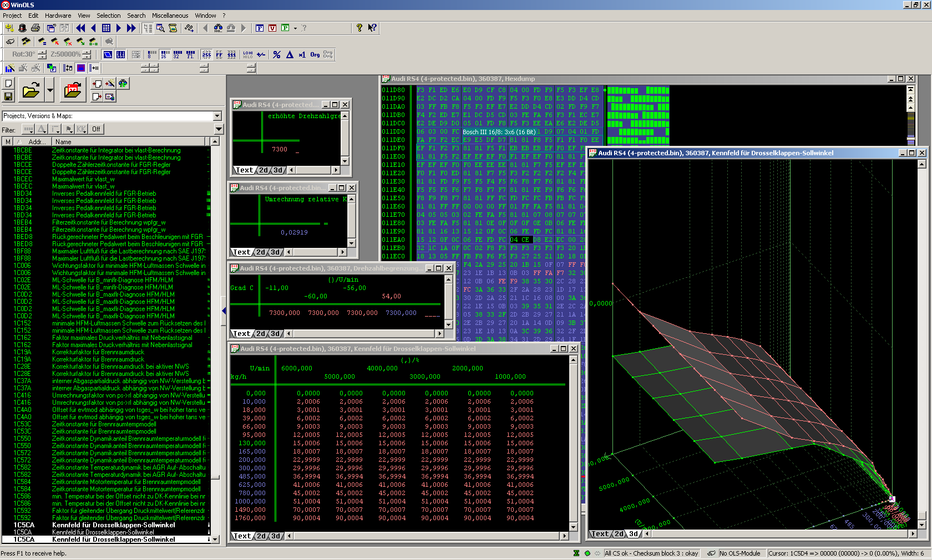Expand the filter options arrow at right
This screenshot has height=560, width=932.
pos(218,129)
